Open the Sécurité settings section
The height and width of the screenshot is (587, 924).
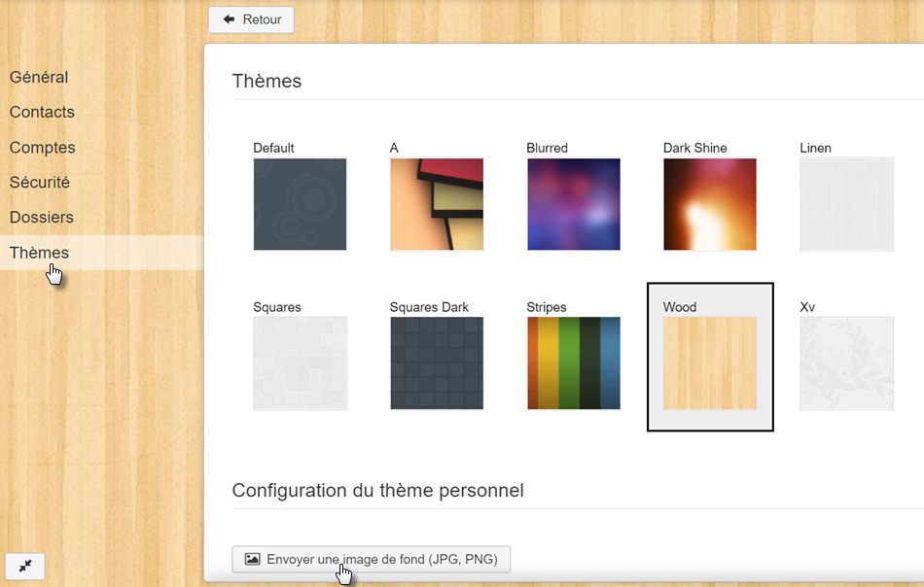tap(40, 183)
